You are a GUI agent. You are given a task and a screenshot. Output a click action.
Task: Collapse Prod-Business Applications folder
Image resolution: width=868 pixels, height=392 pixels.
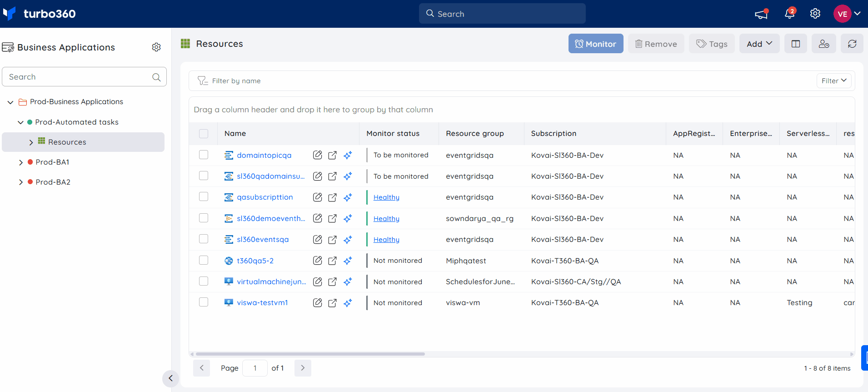(10, 102)
